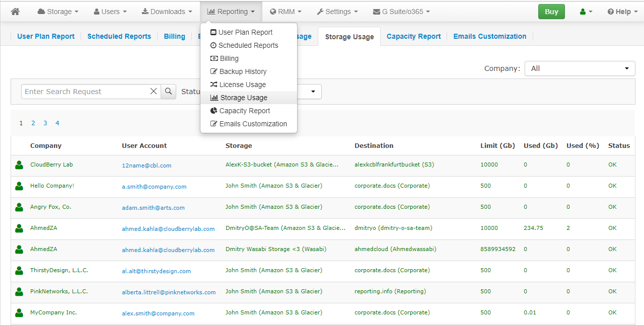644x325 pixels.
Task: Click the Enter Search Request field
Action: [86, 92]
